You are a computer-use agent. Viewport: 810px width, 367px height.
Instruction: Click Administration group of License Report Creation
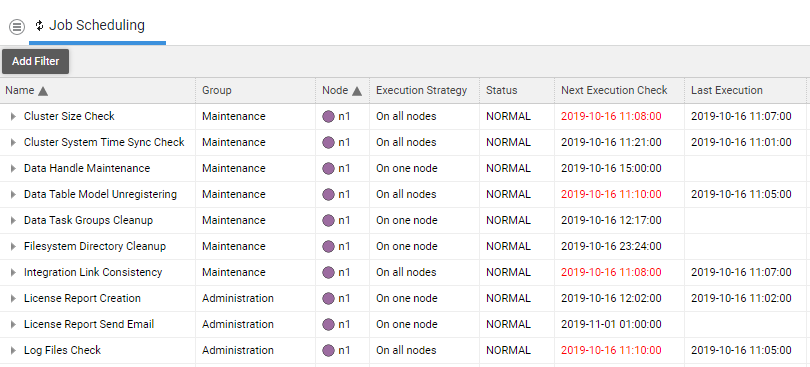point(238,298)
